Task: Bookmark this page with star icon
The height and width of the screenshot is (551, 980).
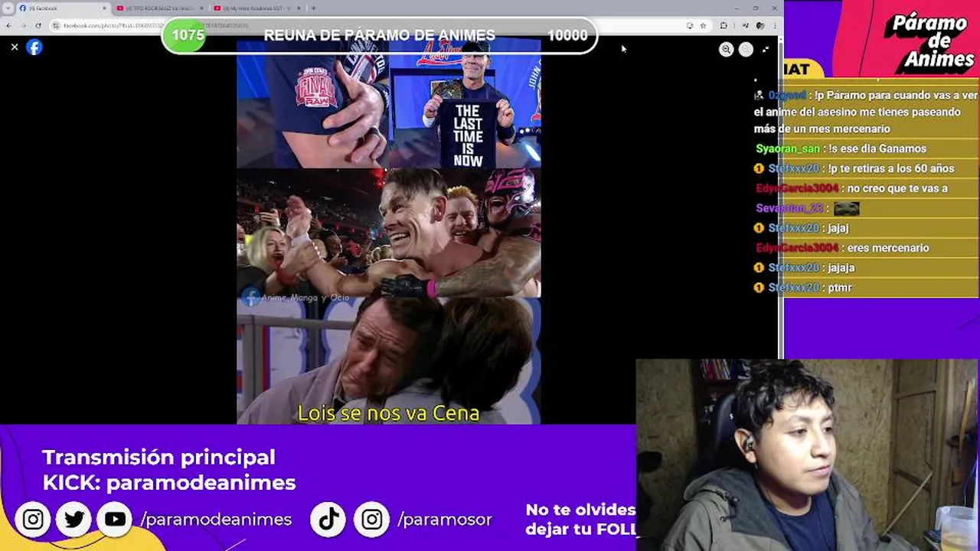Action: pos(703,25)
